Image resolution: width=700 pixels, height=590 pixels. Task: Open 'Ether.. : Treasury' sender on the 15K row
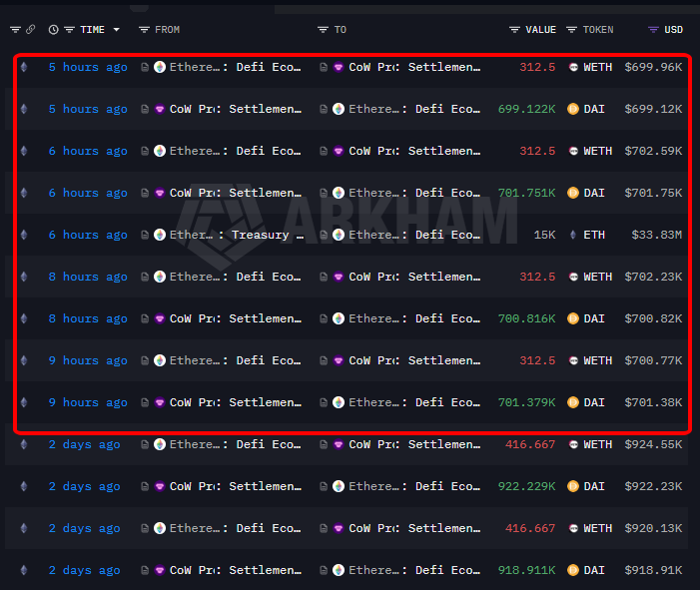pos(237,235)
